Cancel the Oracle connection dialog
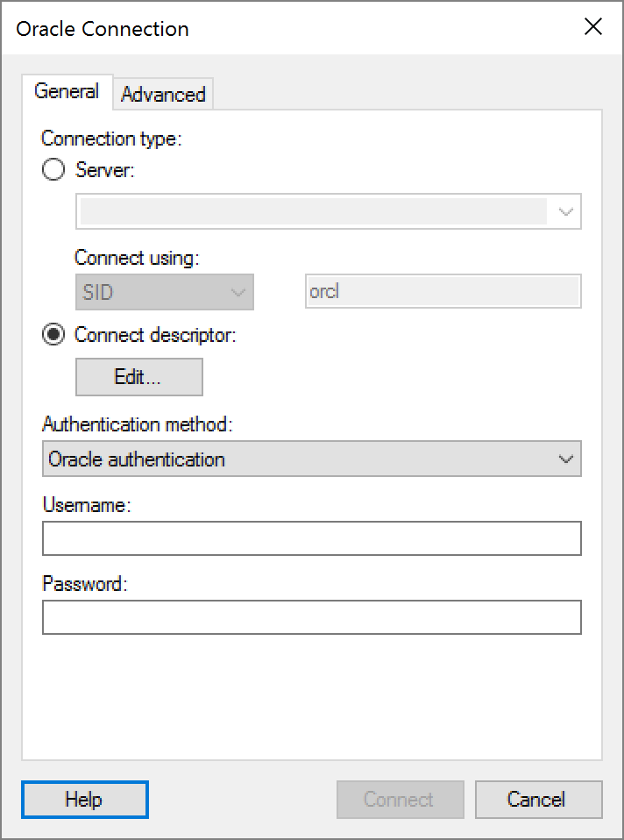This screenshot has width=624, height=840. (x=538, y=800)
